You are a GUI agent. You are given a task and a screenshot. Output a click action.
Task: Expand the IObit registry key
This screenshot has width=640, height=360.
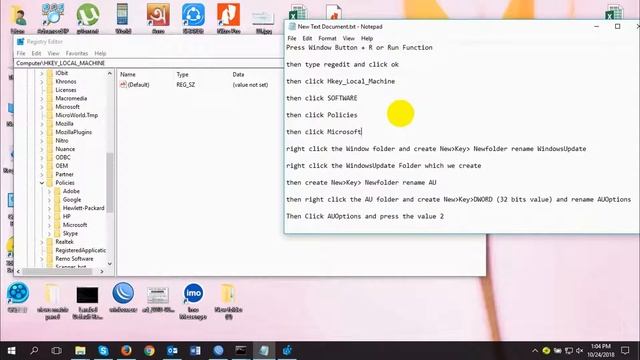[42, 73]
